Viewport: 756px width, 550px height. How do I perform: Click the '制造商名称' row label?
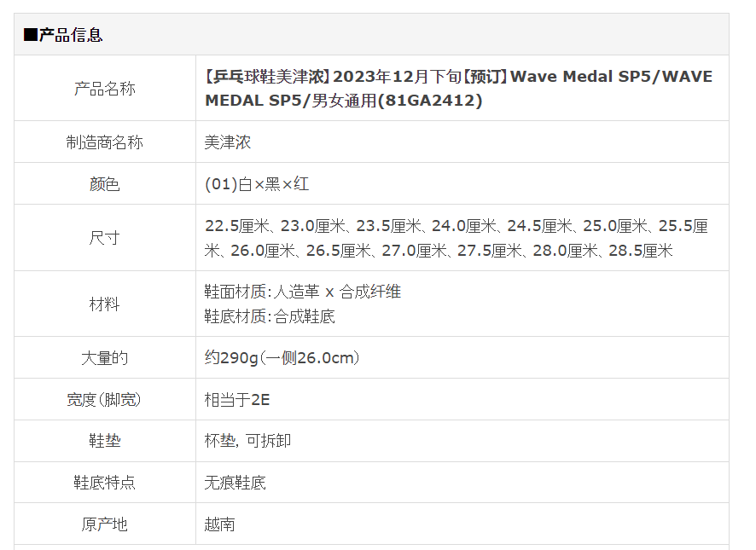(105, 142)
